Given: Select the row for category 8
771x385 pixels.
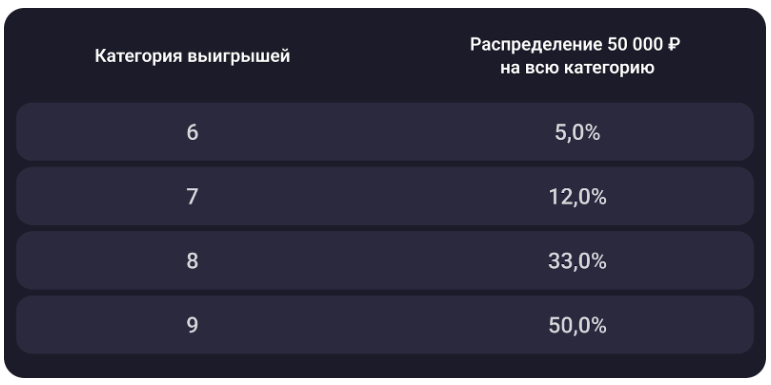Looking at the screenshot, I should pyautogui.click(x=385, y=261).
